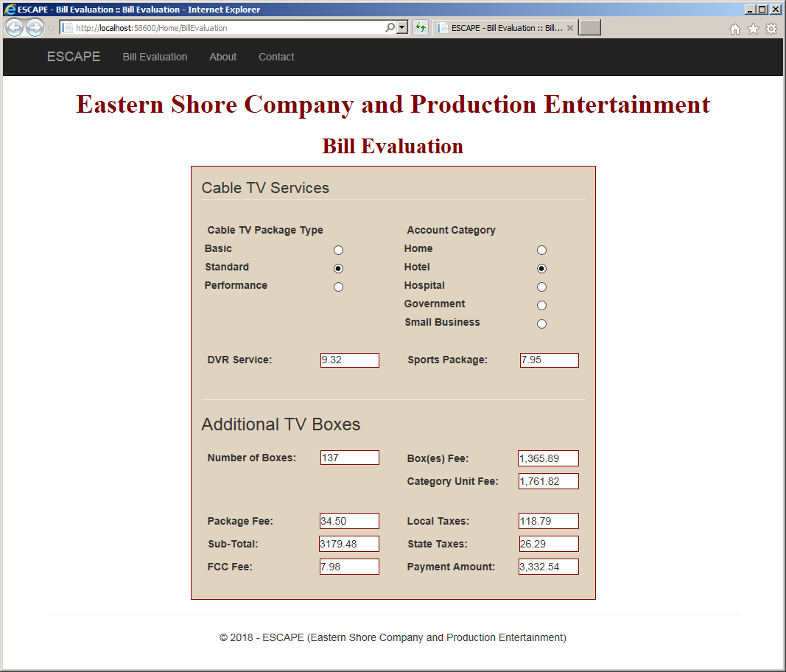Expand the address bar autocomplete dropdown
786x672 pixels.
(x=402, y=27)
